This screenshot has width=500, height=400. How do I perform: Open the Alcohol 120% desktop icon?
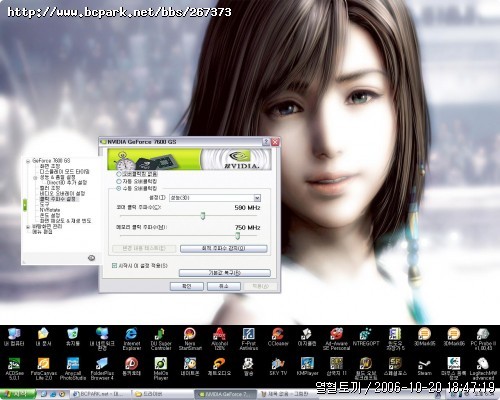pos(219,338)
